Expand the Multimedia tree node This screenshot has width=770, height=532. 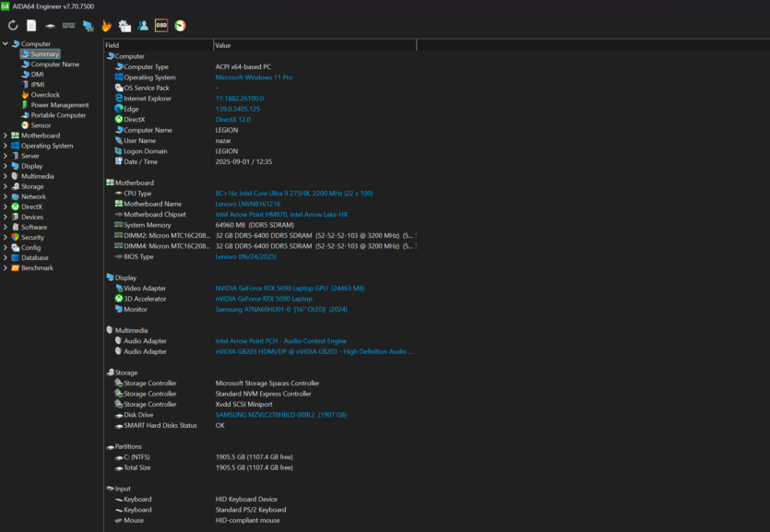tap(6, 176)
